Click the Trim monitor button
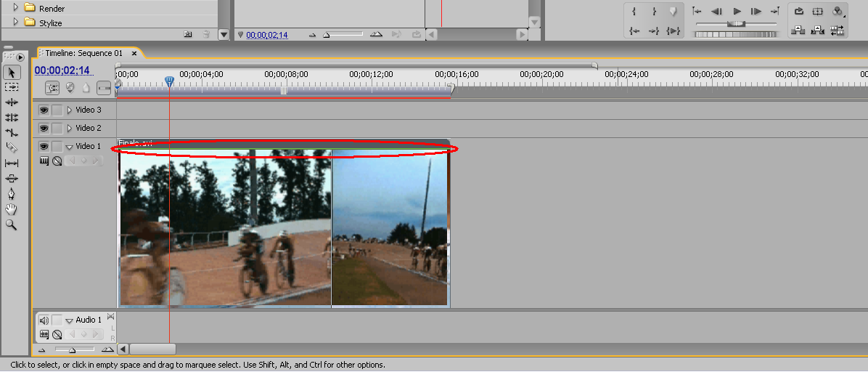 click(838, 31)
